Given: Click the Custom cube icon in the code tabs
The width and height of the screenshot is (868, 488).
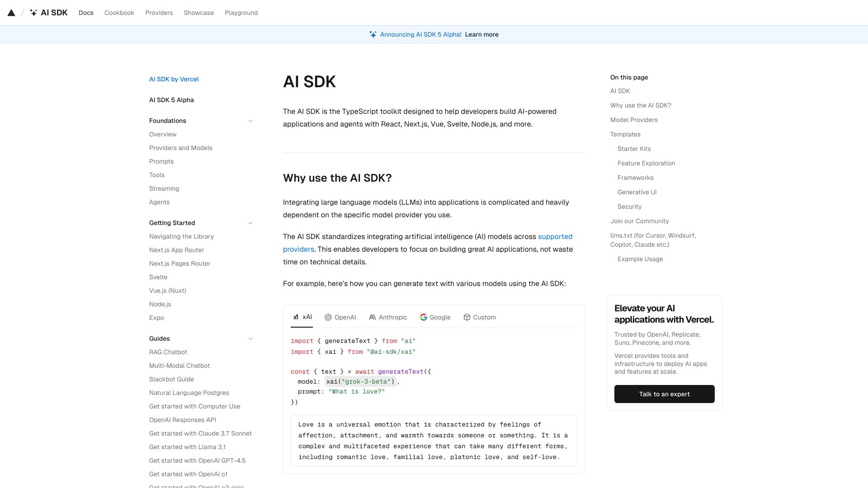Looking at the screenshot, I should coord(467,317).
